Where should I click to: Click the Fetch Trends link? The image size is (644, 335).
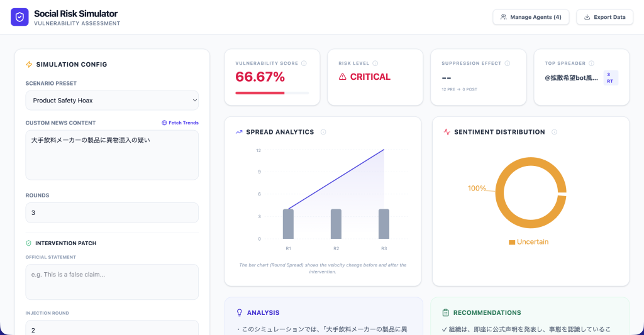click(180, 123)
